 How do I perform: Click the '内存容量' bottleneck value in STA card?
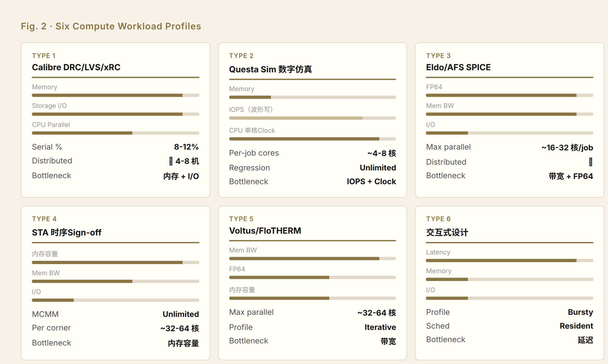183,343
